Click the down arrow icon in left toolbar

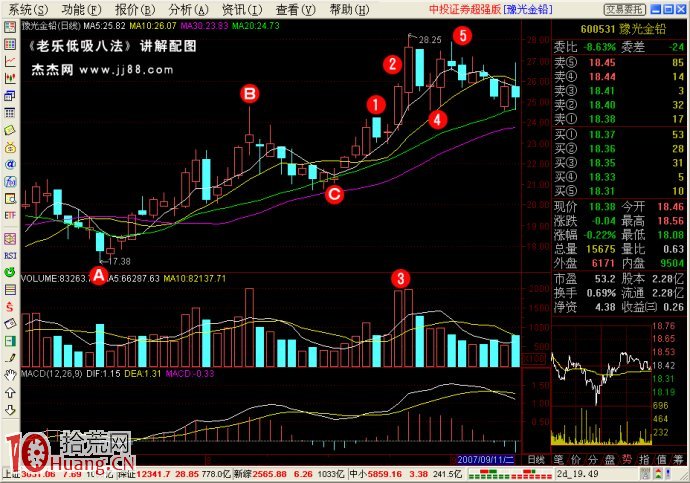[10, 410]
